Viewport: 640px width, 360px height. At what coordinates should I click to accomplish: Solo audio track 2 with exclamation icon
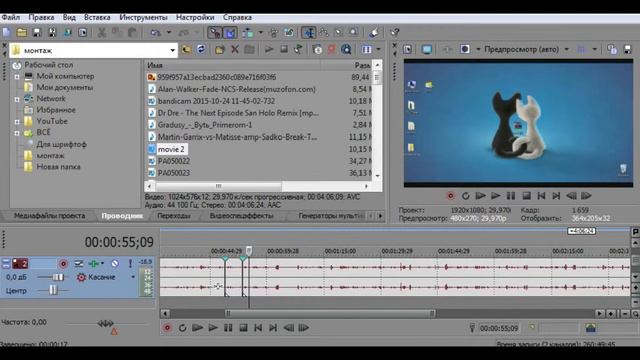130,264
